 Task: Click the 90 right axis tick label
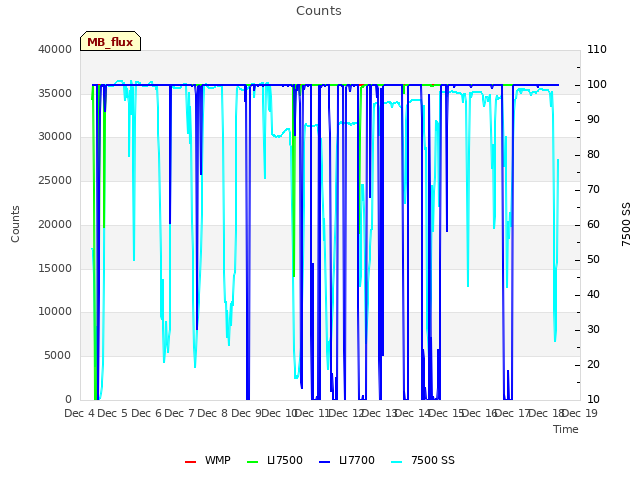[593, 120]
